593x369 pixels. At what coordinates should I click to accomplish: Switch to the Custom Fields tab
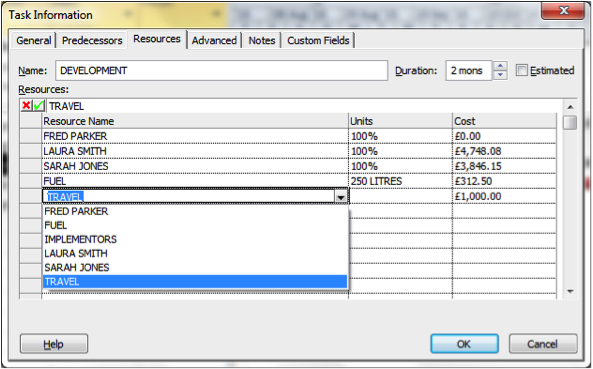pos(318,40)
